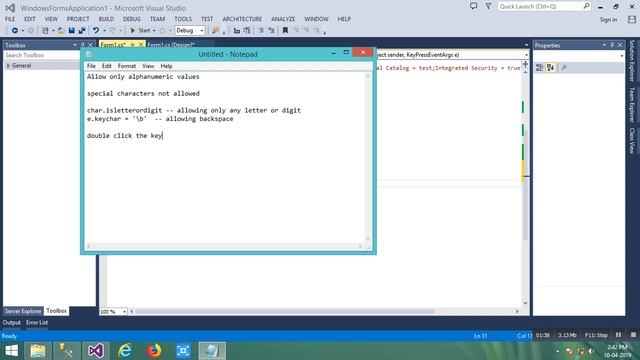The width and height of the screenshot is (640, 360).
Task: Click the Notepad horizontal scrollbar track
Action: [224, 246]
